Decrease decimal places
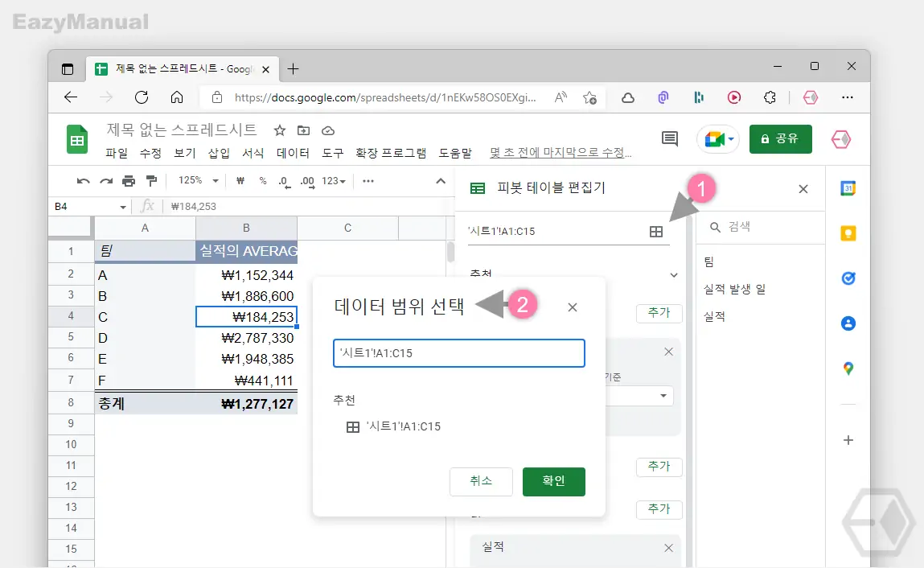 (x=285, y=182)
